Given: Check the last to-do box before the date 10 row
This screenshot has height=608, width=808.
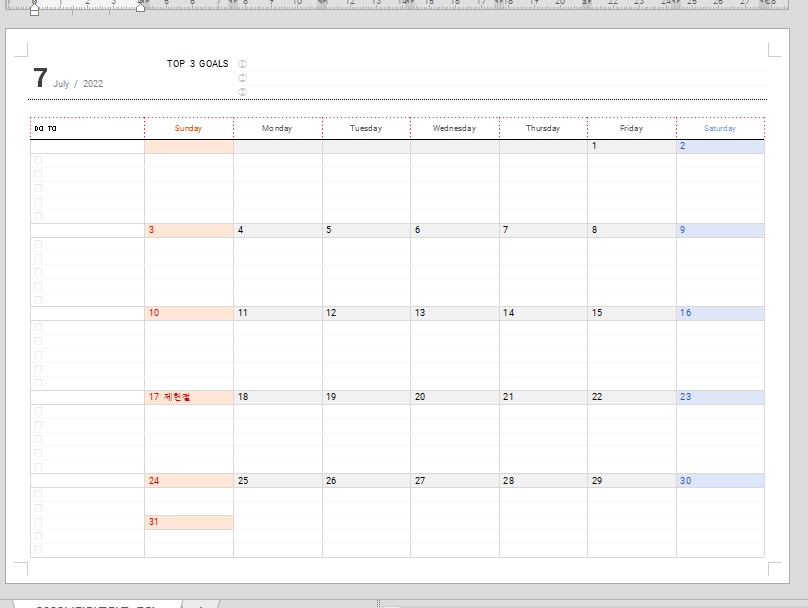Looking at the screenshot, I should [38, 299].
